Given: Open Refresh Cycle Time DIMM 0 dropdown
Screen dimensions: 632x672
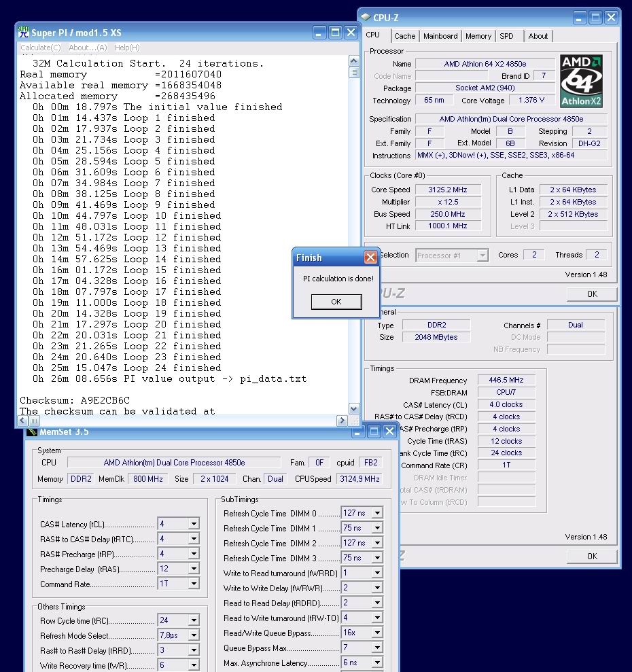Looking at the screenshot, I should point(377,513).
